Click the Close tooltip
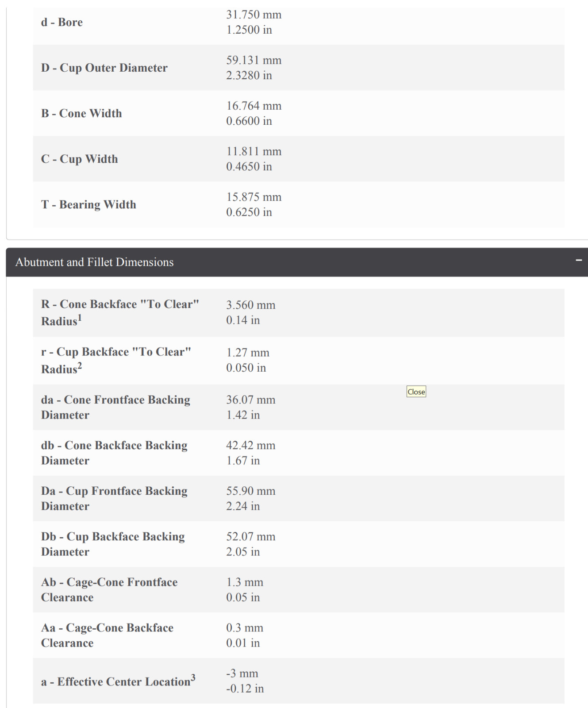The image size is (588, 708). [416, 392]
